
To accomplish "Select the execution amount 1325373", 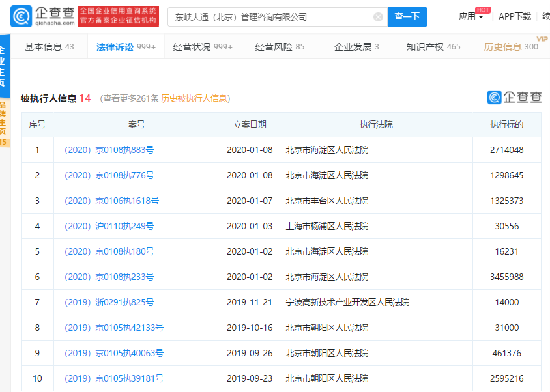I will 507,201.
